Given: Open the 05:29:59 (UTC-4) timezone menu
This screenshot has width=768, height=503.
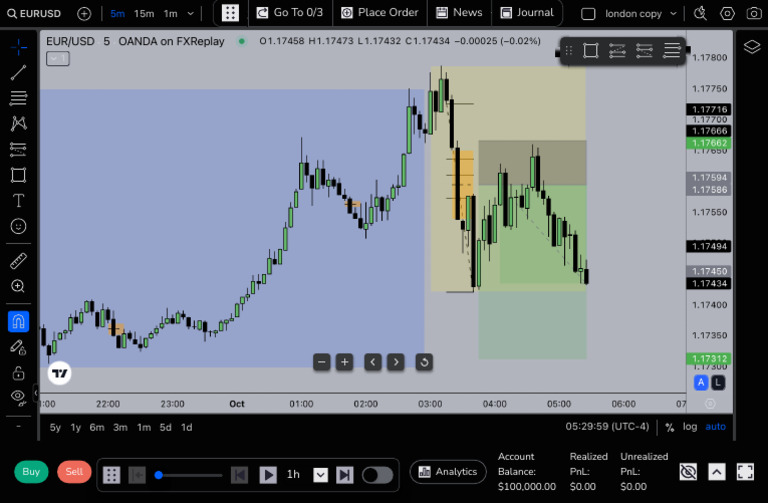Looking at the screenshot, I should click(x=607, y=427).
